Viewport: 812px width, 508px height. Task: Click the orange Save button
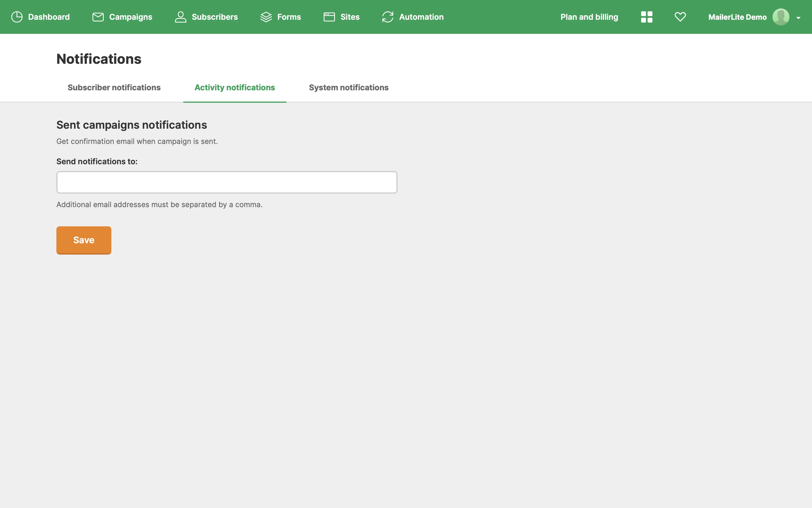coord(84,240)
